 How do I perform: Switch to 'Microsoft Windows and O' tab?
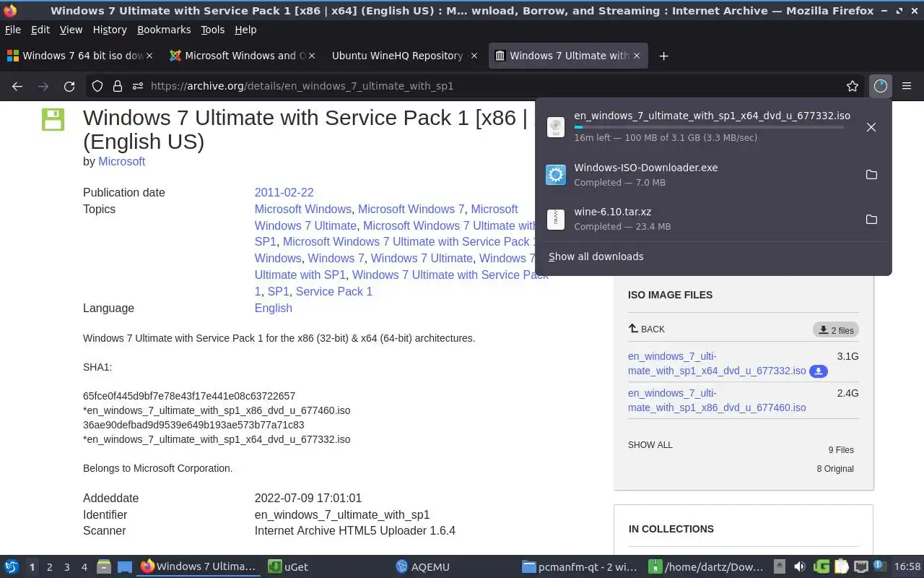click(x=242, y=56)
